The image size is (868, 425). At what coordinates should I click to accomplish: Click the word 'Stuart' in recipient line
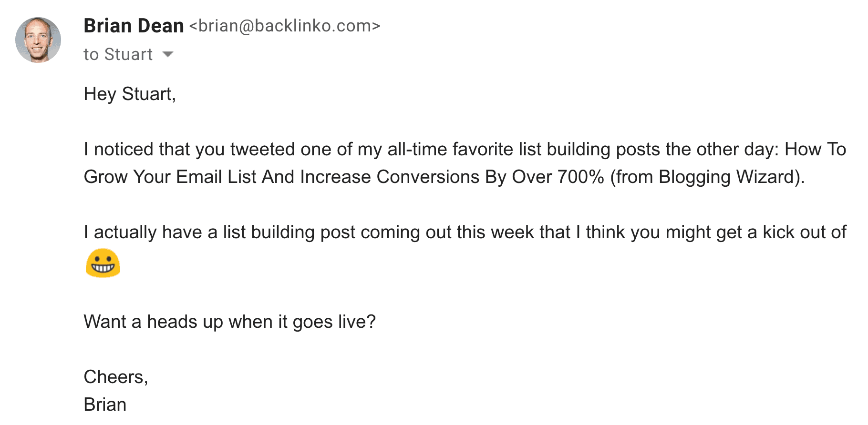click(128, 54)
